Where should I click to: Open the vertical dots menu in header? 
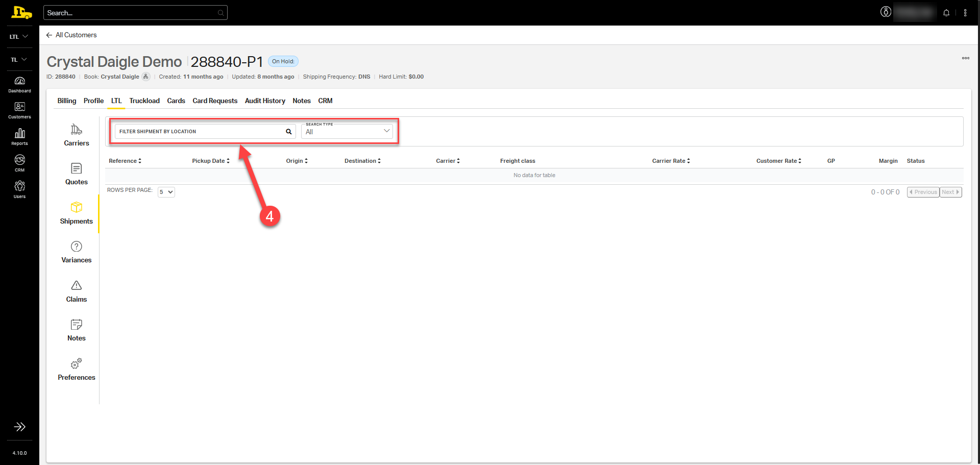coord(965,13)
